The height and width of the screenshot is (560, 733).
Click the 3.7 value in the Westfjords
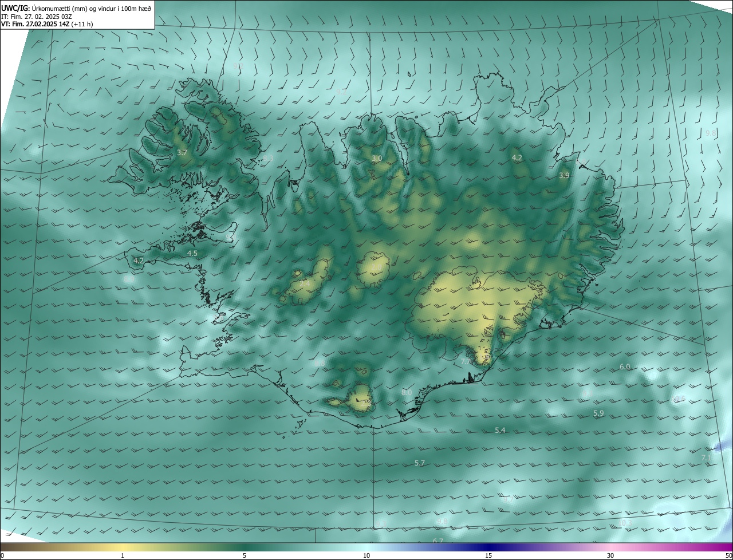(x=182, y=153)
